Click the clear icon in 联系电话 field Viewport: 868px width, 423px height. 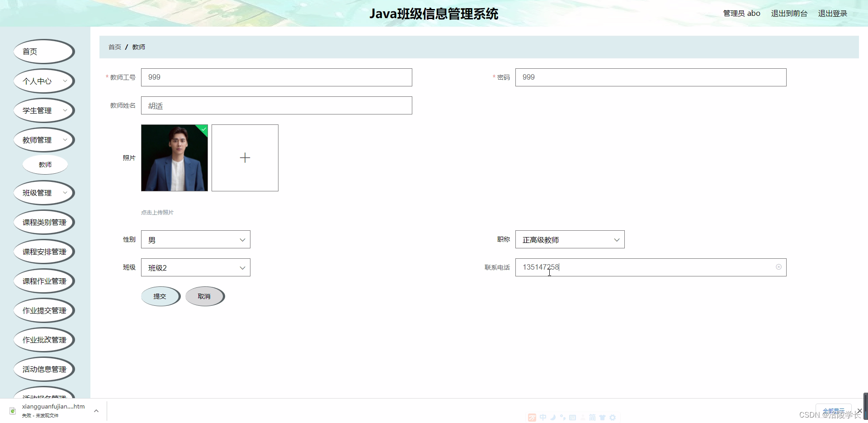778,267
